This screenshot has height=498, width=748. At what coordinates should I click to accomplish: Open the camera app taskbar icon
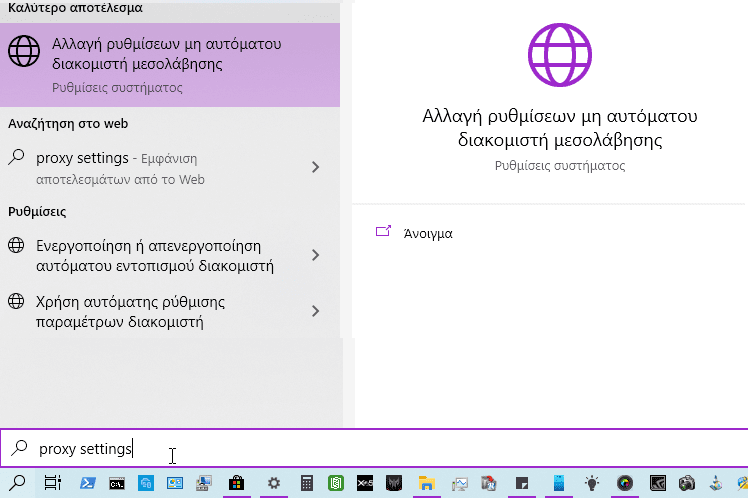686,483
